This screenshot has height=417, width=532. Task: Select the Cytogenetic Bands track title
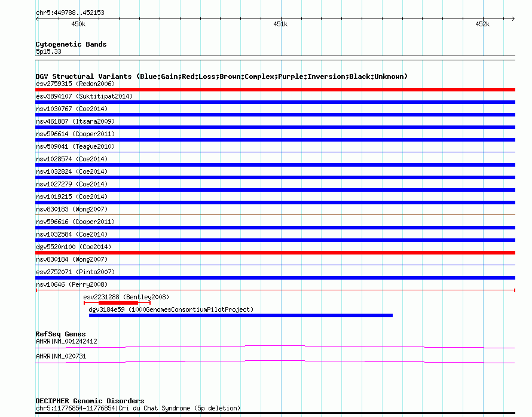point(71,44)
